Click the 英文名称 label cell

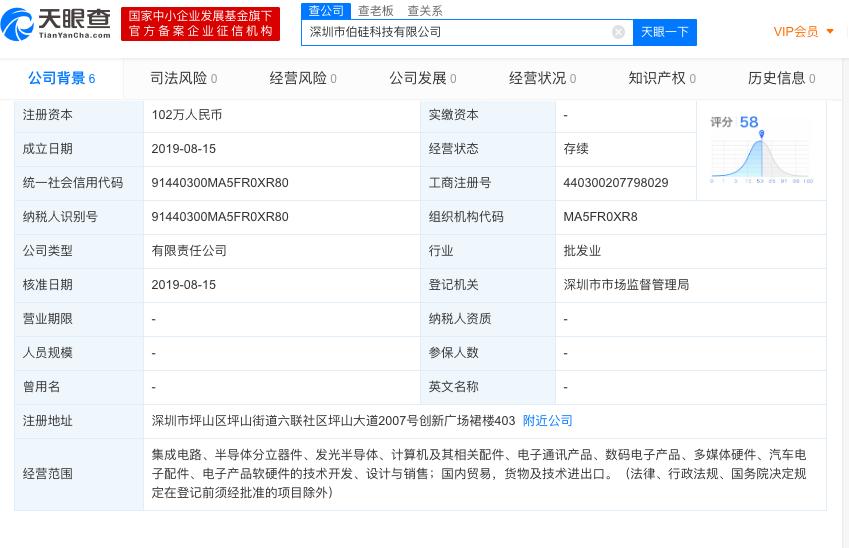click(488, 387)
